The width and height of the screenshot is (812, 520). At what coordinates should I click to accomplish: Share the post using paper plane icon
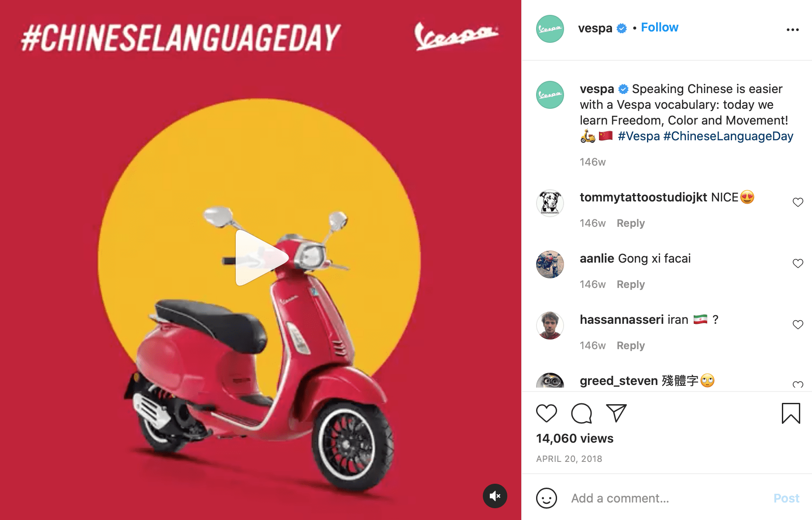(616, 413)
